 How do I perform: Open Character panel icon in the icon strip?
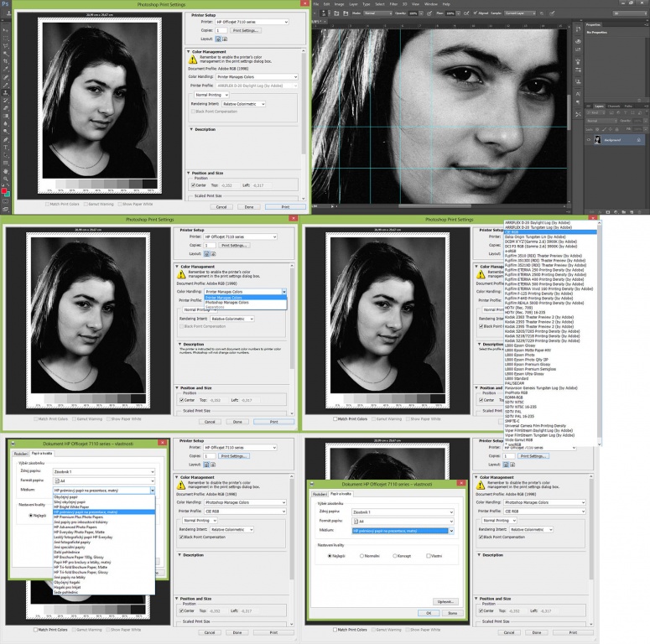(x=578, y=93)
